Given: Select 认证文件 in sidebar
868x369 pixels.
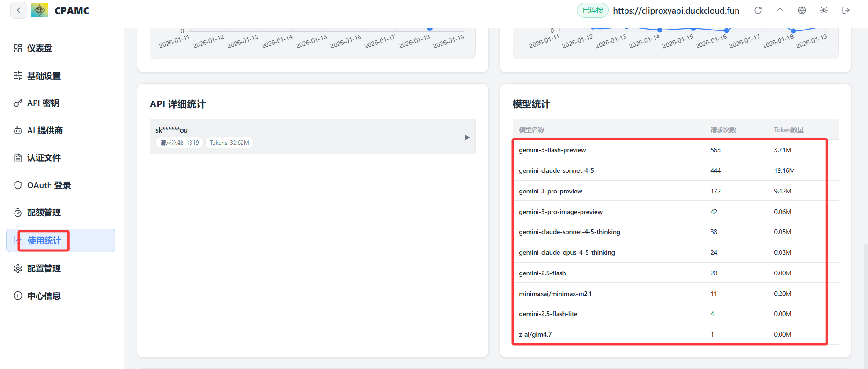Looking at the screenshot, I should (x=60, y=158).
